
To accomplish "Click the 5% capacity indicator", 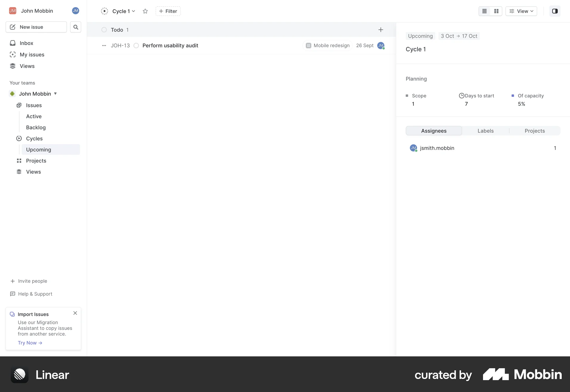I will point(521,104).
